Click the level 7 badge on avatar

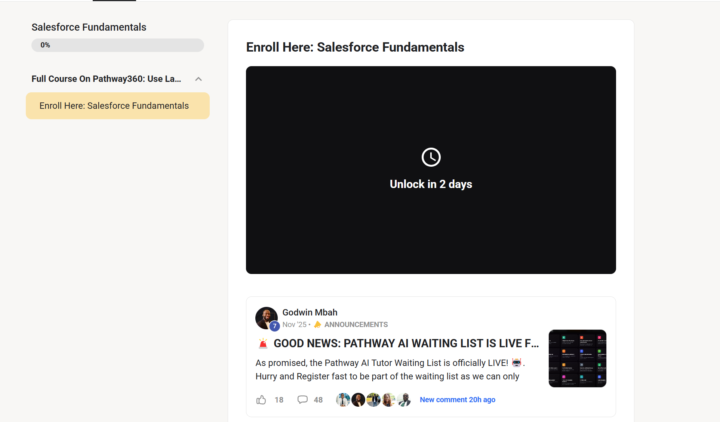(275, 326)
